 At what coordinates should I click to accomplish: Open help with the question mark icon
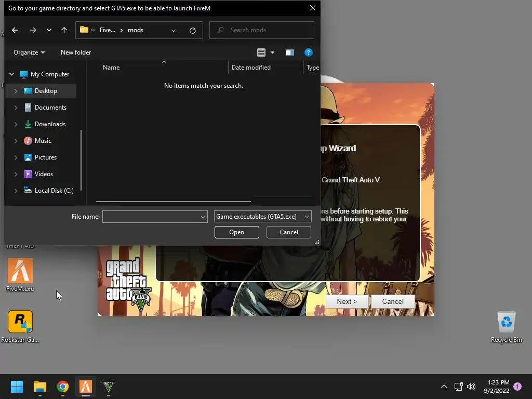(309, 52)
